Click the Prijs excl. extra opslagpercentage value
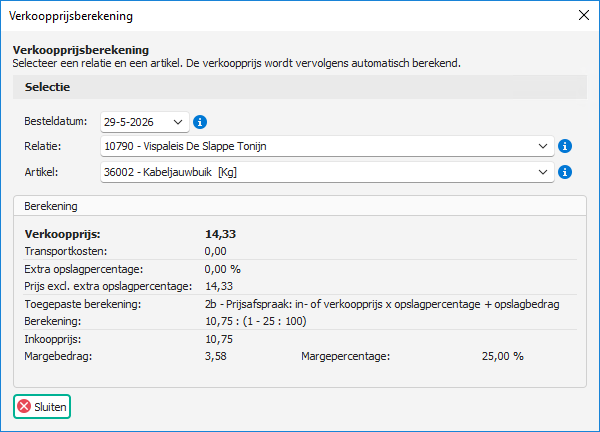The width and height of the screenshot is (600, 432). pyautogui.click(x=219, y=286)
